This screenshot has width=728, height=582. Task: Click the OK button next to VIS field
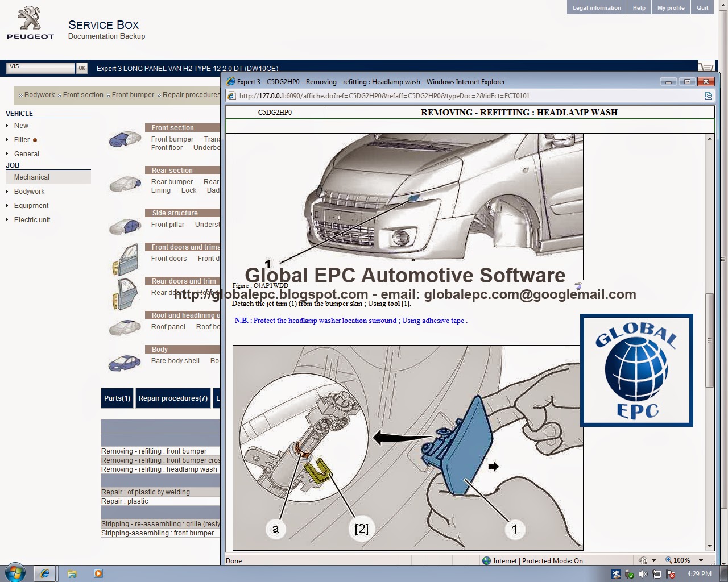81,67
